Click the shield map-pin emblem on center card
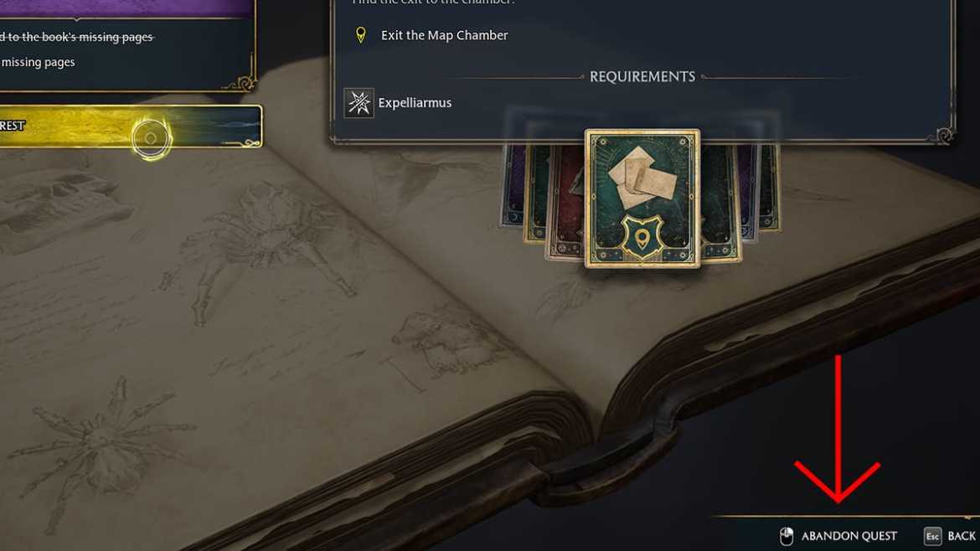 642,237
